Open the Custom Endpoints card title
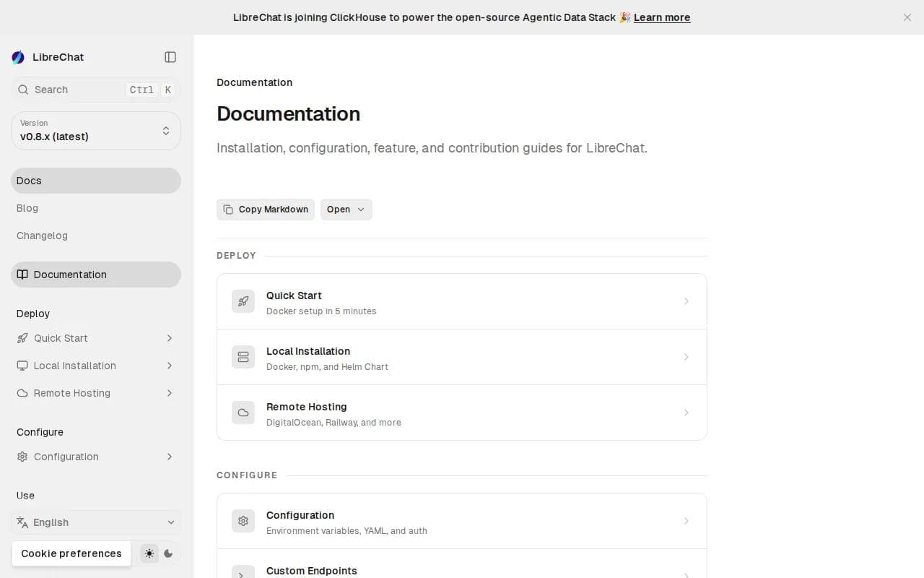 coord(312,571)
